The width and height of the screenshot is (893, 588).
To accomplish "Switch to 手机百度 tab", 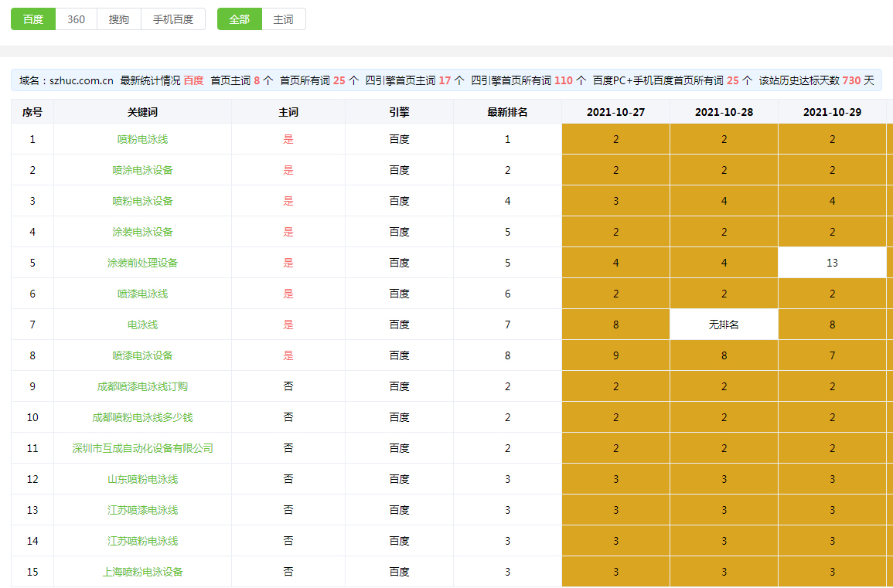I will tap(173, 19).
